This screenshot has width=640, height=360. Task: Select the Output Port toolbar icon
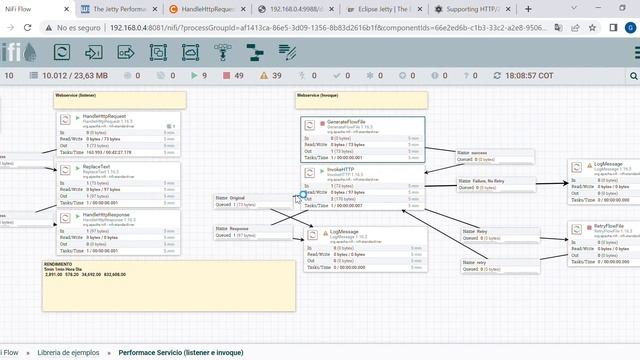coord(126,52)
